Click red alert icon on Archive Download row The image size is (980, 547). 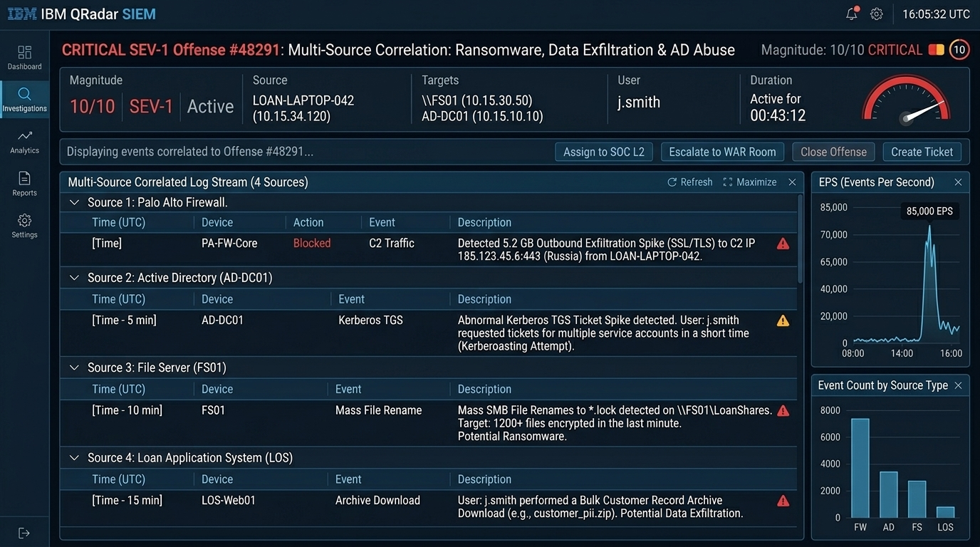783,501
